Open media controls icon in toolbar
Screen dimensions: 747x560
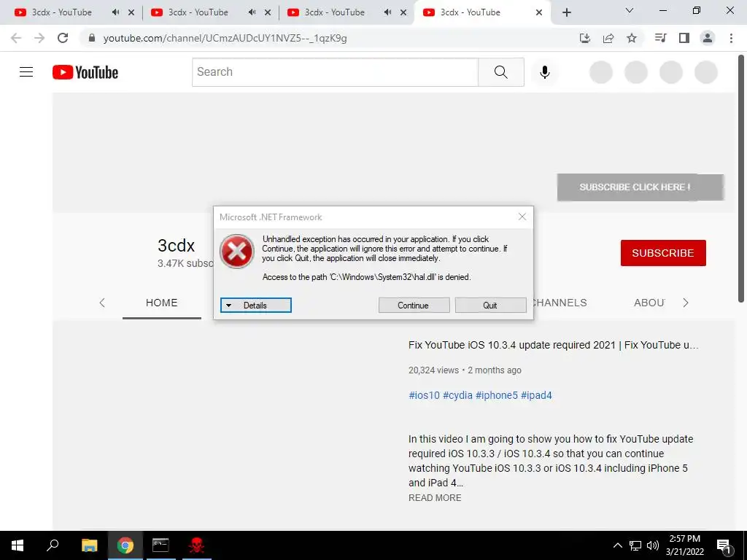click(660, 38)
